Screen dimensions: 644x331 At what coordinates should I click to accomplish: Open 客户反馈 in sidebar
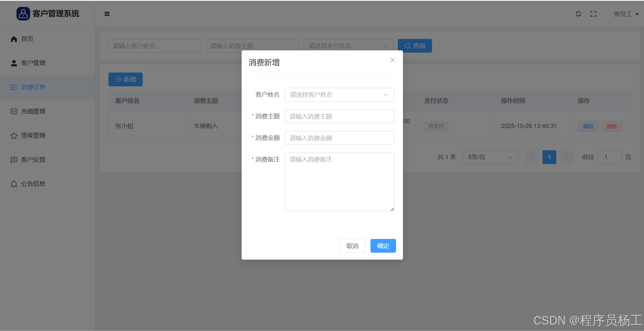tap(33, 160)
